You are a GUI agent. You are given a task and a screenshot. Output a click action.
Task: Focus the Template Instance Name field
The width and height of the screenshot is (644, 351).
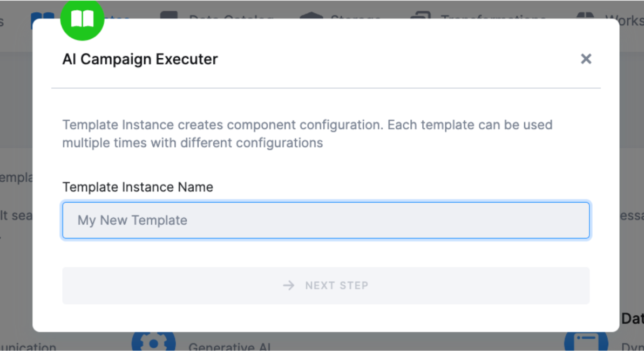[x=326, y=220]
